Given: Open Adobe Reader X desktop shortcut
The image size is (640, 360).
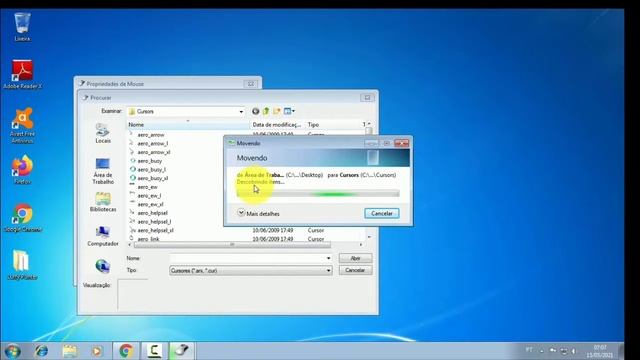Looking at the screenshot, I should (22, 74).
